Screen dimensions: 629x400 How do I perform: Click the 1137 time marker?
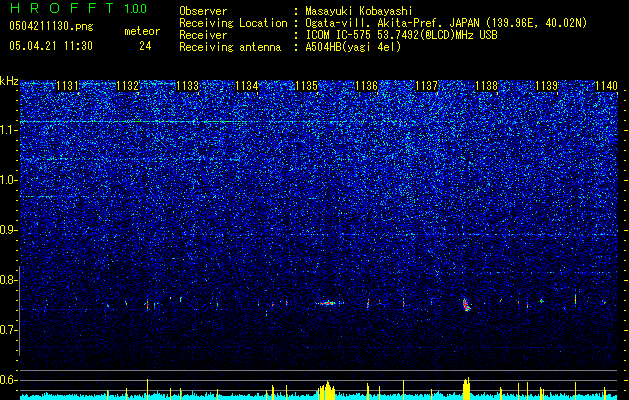pyautogui.click(x=426, y=86)
